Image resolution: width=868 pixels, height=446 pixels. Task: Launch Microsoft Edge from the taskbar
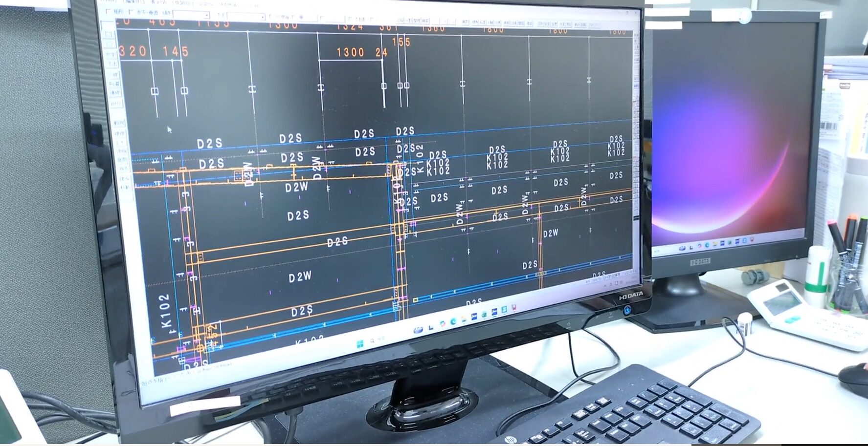(453, 321)
